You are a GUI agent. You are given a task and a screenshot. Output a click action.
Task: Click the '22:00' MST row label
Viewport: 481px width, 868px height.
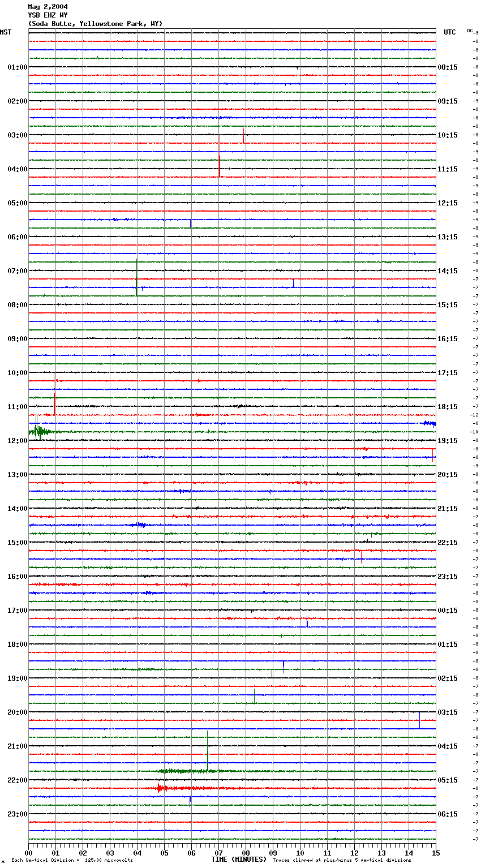pyautogui.click(x=18, y=780)
